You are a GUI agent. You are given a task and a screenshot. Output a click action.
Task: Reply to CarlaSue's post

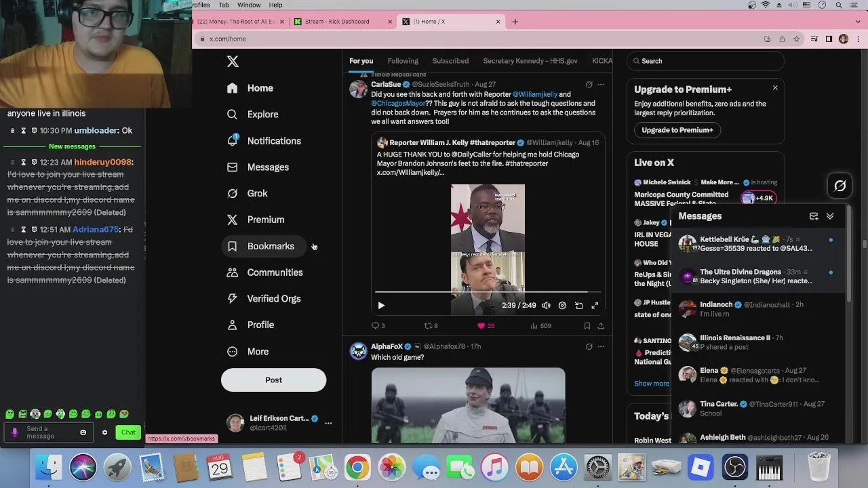(x=378, y=326)
